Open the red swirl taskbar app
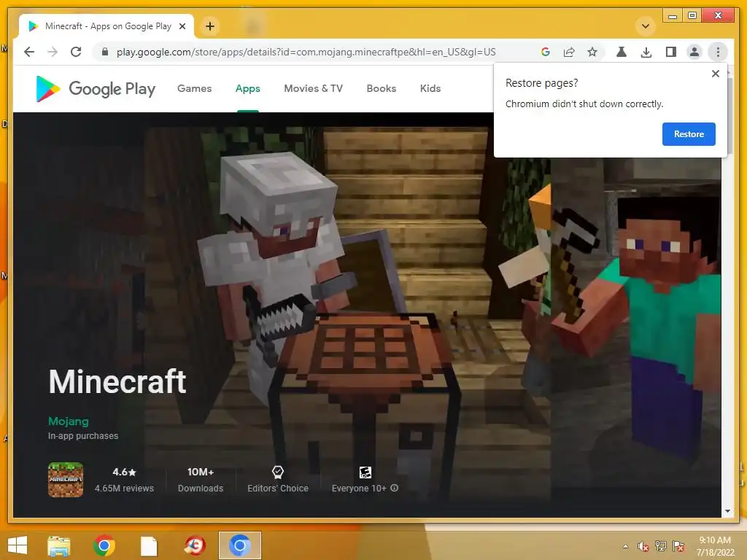This screenshot has height=560, width=747. pyautogui.click(x=194, y=545)
